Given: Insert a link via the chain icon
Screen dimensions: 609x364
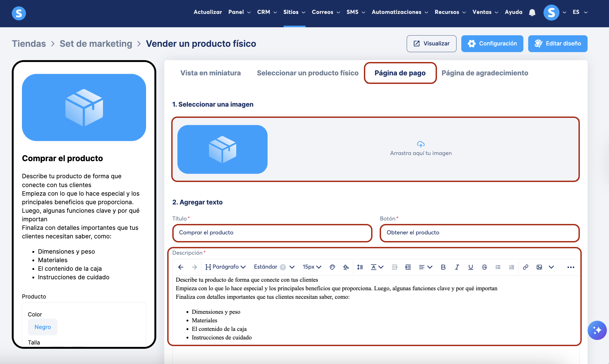Looking at the screenshot, I should 525,267.
